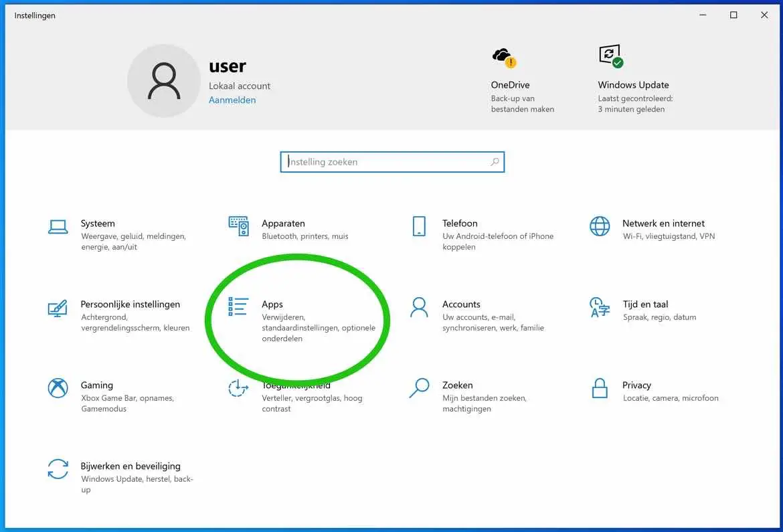The width and height of the screenshot is (783, 532).
Task: Click the 'user' account name
Action: point(228,66)
